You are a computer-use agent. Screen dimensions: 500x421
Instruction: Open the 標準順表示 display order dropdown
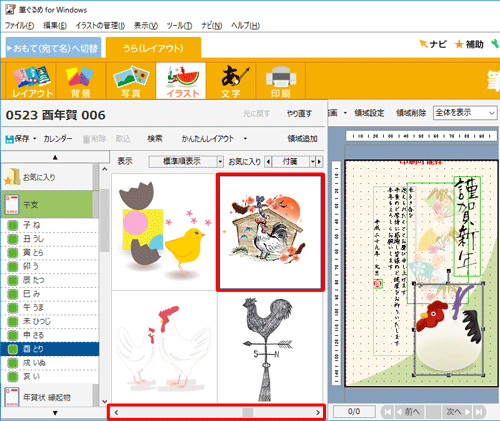(x=186, y=162)
